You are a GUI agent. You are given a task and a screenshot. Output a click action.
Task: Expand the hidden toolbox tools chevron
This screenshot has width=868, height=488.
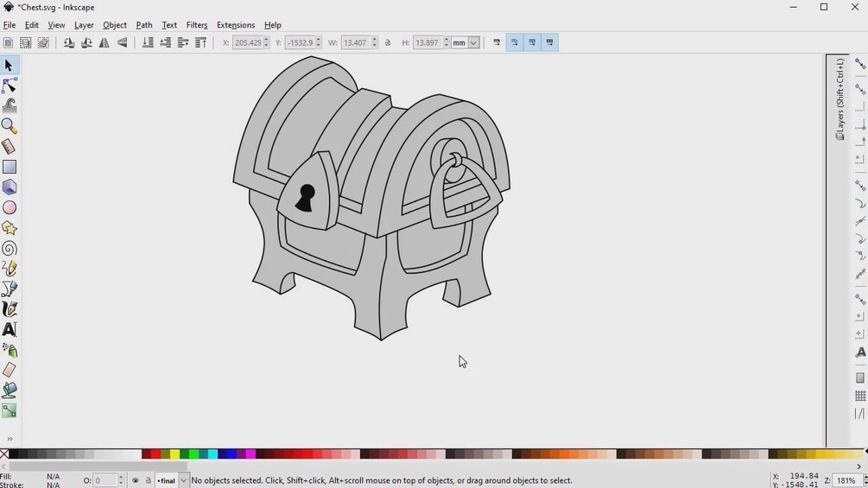coord(10,439)
